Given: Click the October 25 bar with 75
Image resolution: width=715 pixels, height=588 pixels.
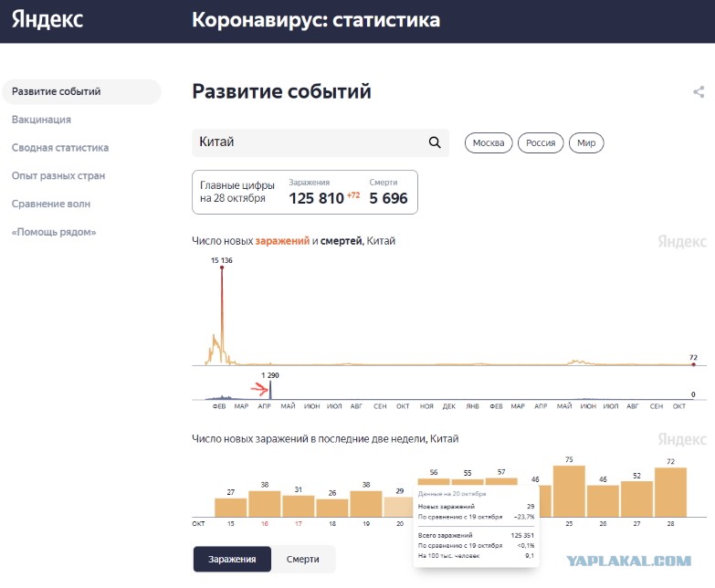Looking at the screenshot, I should (569, 491).
